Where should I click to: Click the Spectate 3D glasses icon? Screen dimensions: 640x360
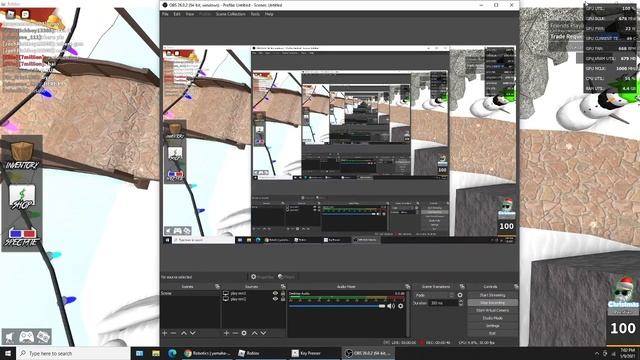(22, 237)
